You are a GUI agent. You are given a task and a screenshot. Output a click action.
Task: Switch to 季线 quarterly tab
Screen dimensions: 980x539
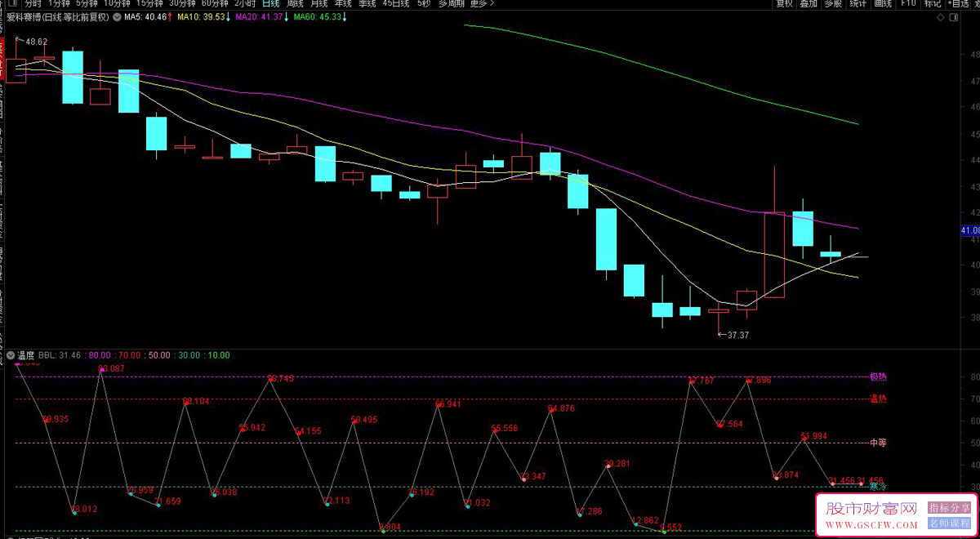[367, 4]
